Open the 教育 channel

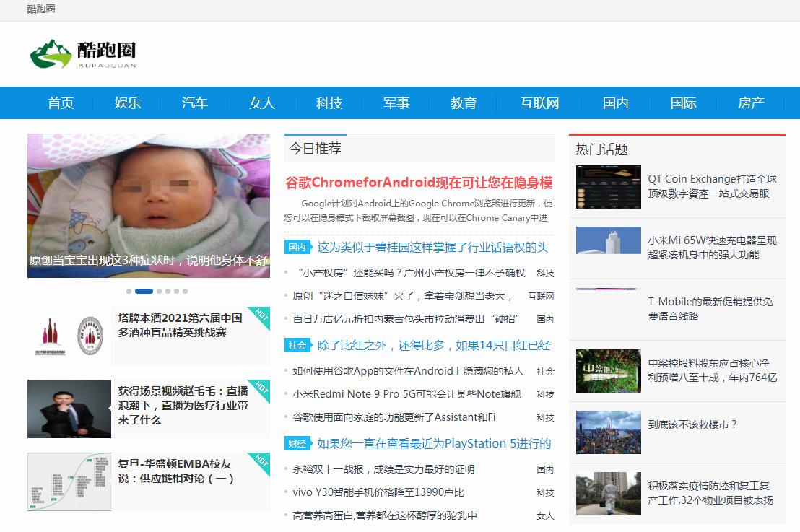[464, 103]
